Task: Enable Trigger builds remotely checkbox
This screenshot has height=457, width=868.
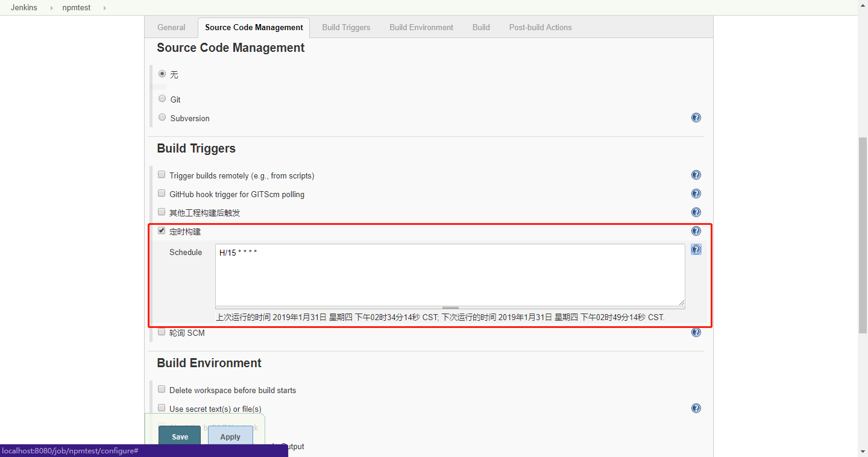Action: tap(162, 174)
